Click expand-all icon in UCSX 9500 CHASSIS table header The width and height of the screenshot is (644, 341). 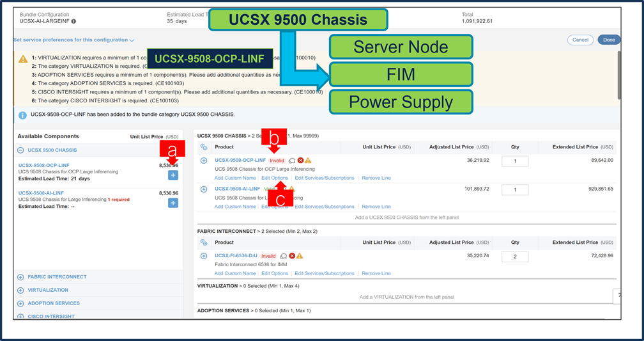[204, 147]
